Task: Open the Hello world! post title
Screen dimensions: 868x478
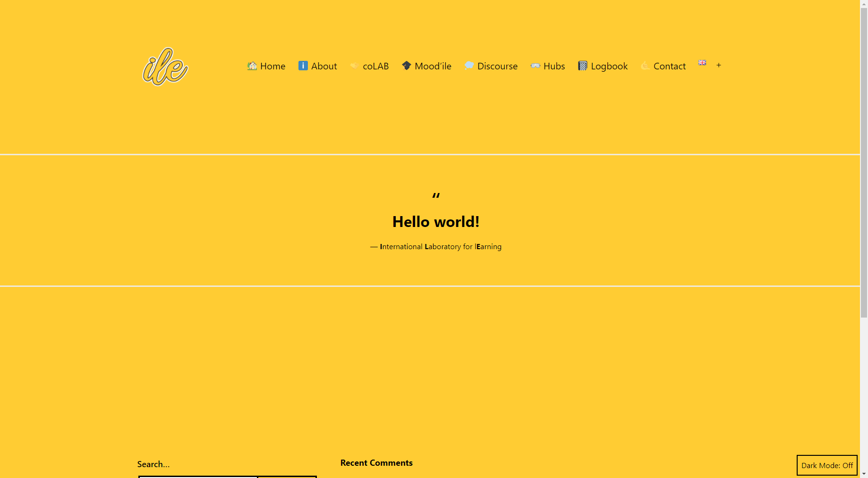Action: pyautogui.click(x=435, y=222)
